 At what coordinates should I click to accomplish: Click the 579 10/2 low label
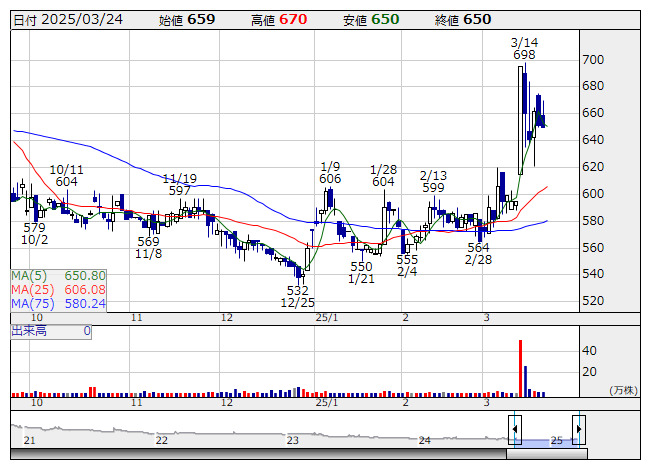[x=35, y=234]
